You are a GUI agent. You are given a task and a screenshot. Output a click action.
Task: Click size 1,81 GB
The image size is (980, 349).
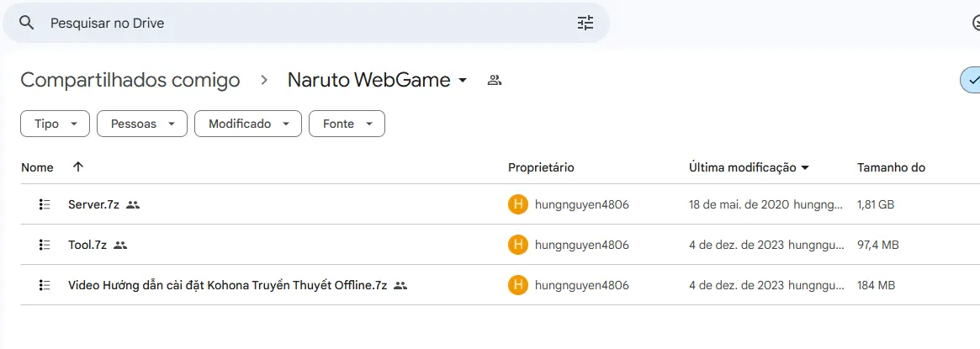click(876, 204)
